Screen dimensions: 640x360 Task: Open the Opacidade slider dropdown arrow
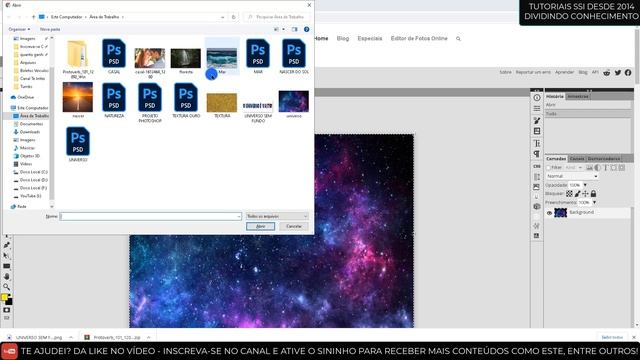point(585,185)
